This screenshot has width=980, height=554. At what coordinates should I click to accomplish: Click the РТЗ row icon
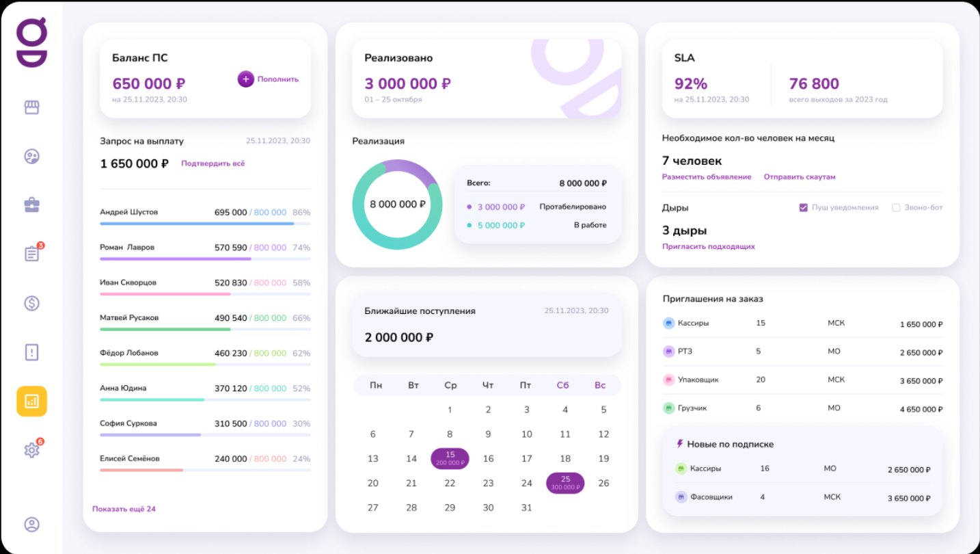pyautogui.click(x=669, y=352)
